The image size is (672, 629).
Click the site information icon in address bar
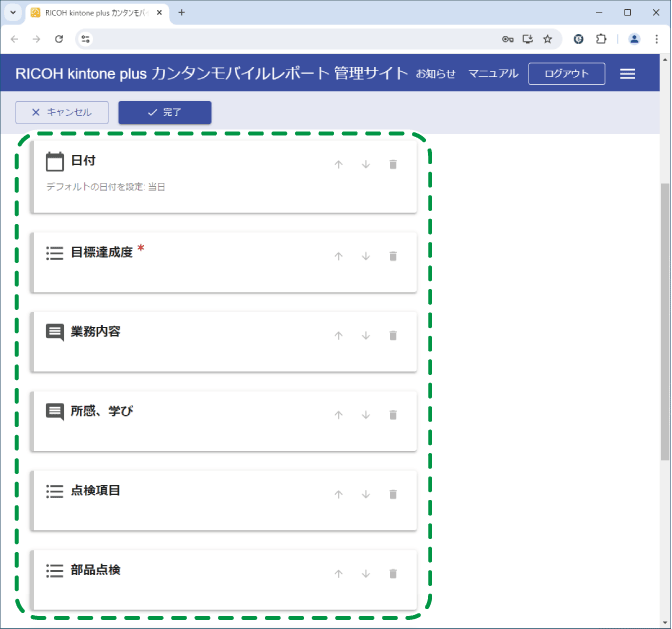click(x=85, y=39)
